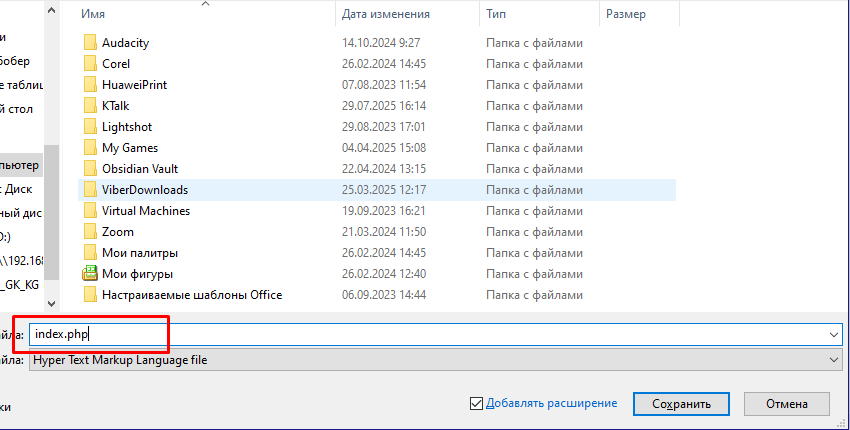
Task: Expand the file name dropdown arrow
Action: tap(834, 335)
